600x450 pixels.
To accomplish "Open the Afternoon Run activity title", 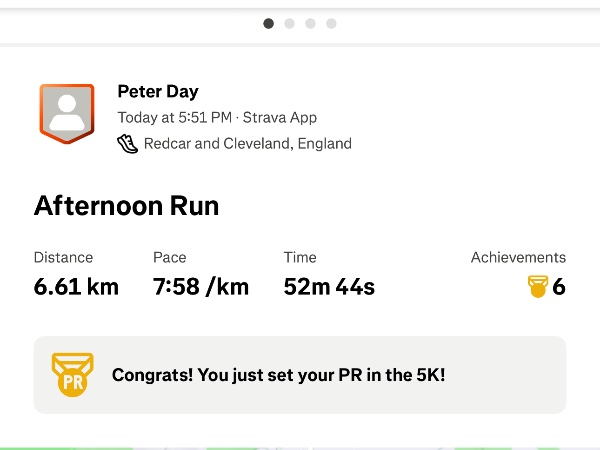I will [x=126, y=206].
